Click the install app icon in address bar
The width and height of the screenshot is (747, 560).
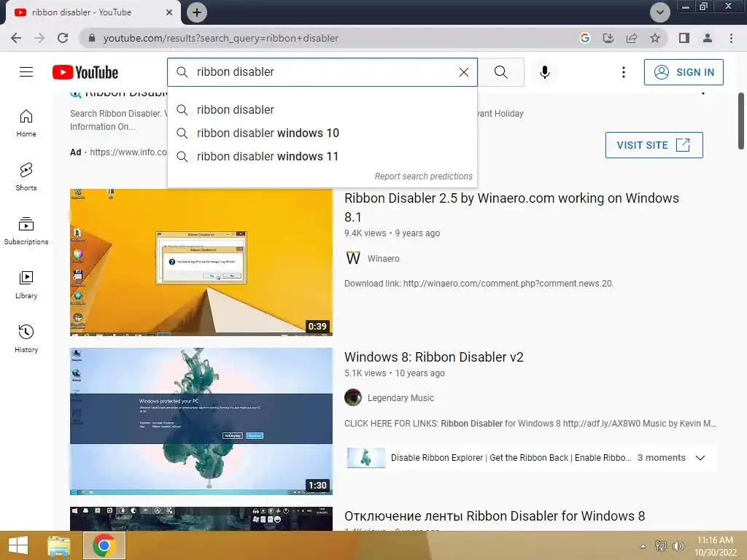608,38
